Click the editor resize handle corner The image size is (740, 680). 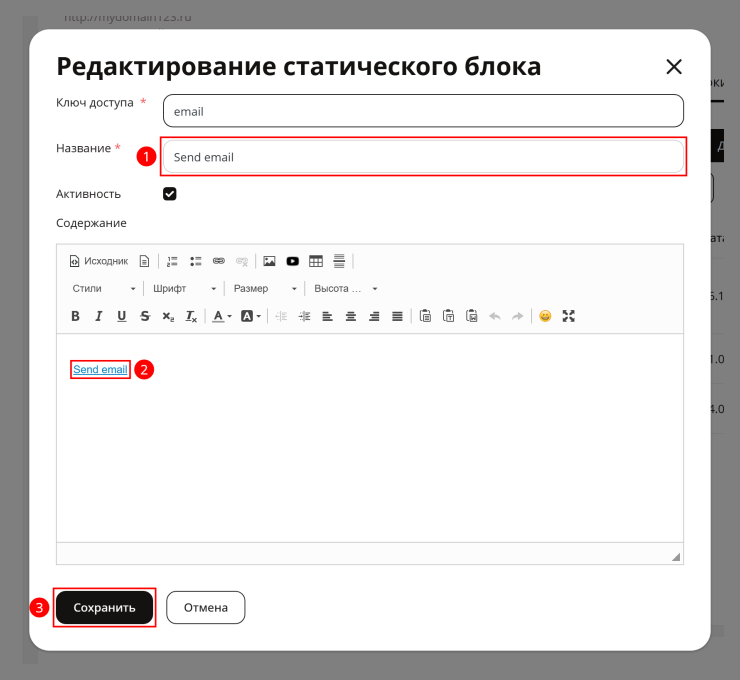coord(676,557)
